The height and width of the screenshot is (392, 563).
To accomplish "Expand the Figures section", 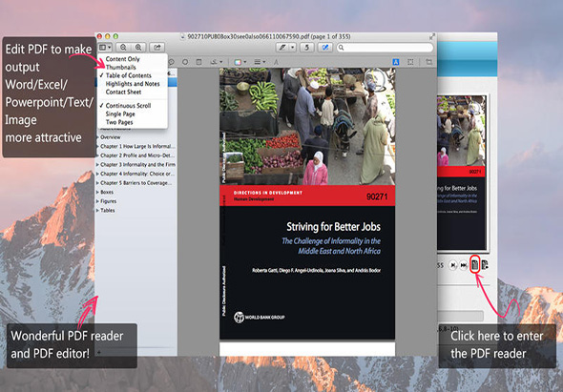I will [x=97, y=201].
